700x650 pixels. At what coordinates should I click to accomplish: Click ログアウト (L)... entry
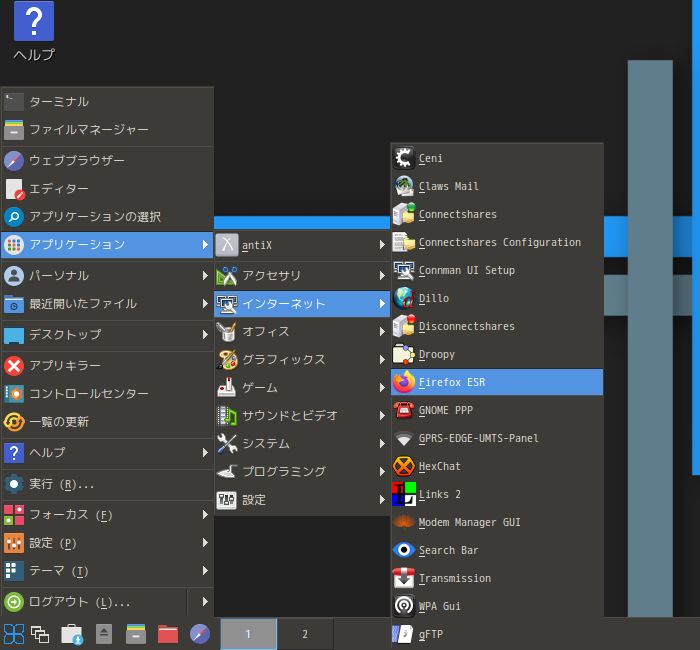(94, 601)
